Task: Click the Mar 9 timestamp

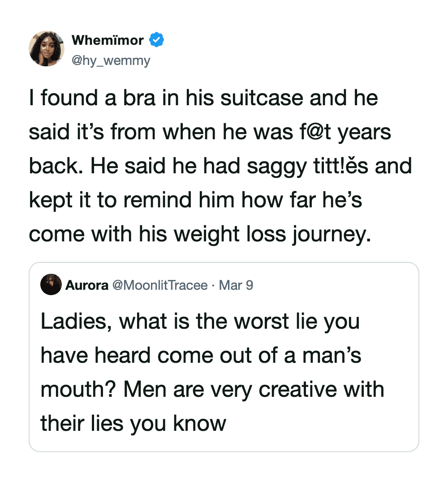Action: tap(236, 285)
